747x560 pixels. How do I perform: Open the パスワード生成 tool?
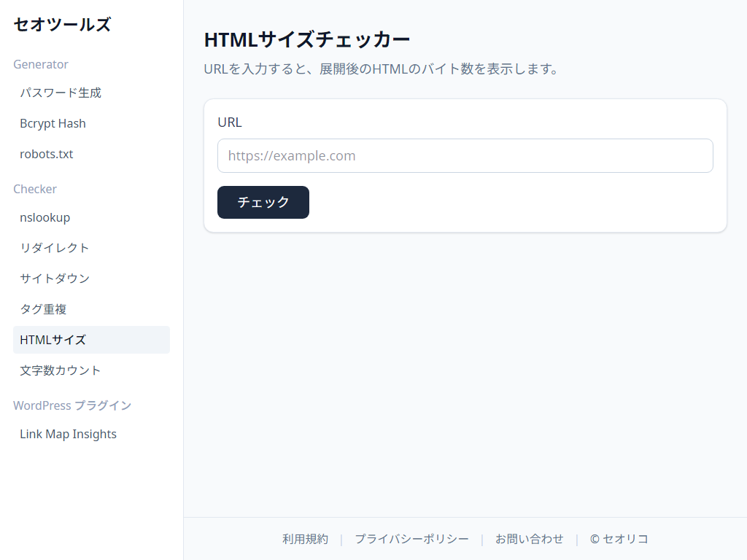(60, 93)
